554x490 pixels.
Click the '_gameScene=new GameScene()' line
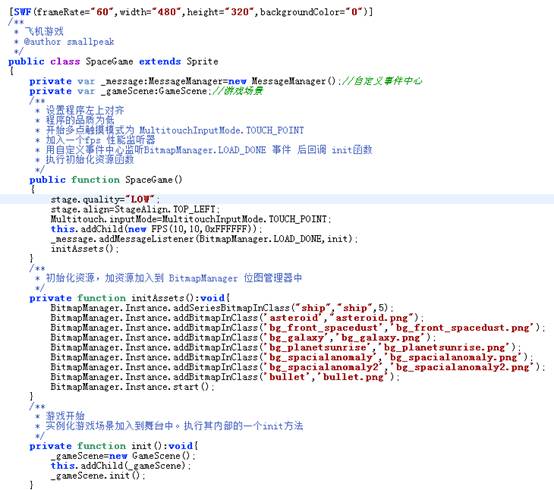[x=123, y=456]
